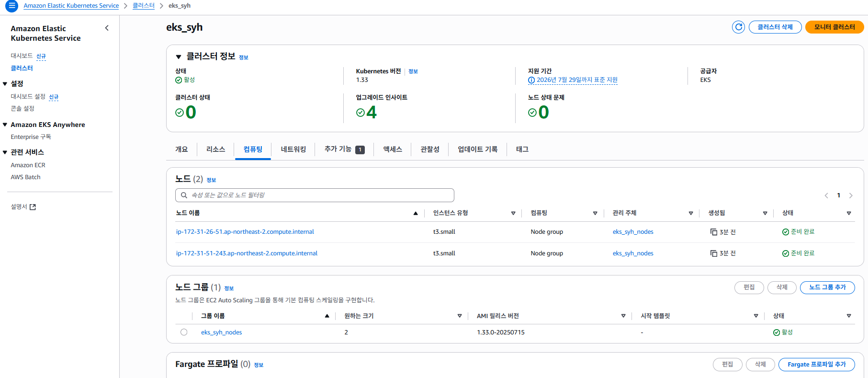868x378 pixels.
Task: Sort by AMI 릴리스 버전 column arrow
Action: [x=623, y=316]
